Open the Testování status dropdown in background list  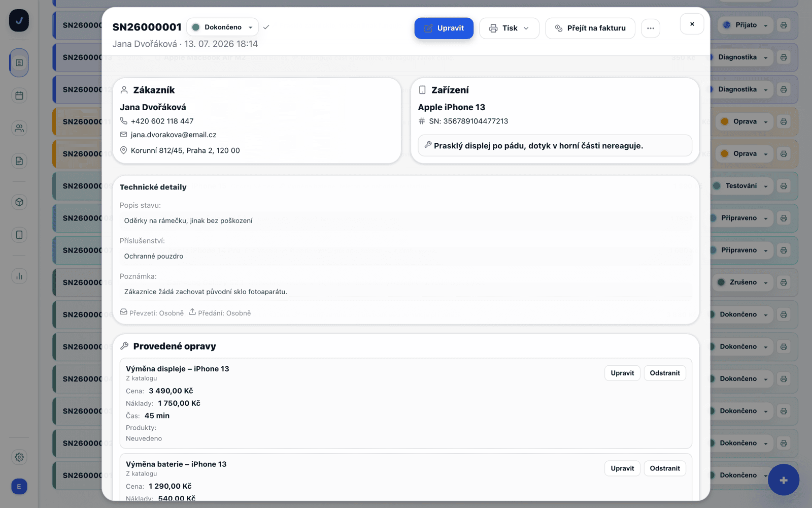pyautogui.click(x=741, y=186)
